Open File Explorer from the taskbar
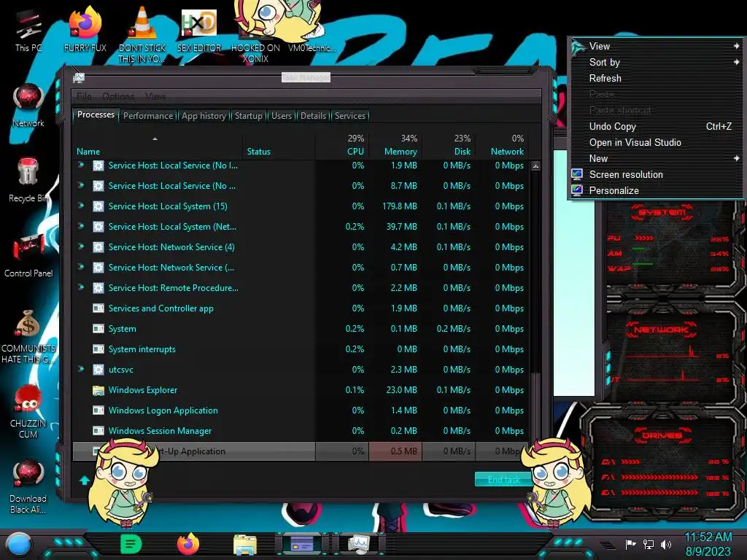Viewport: 747px width, 560px height. point(245,545)
